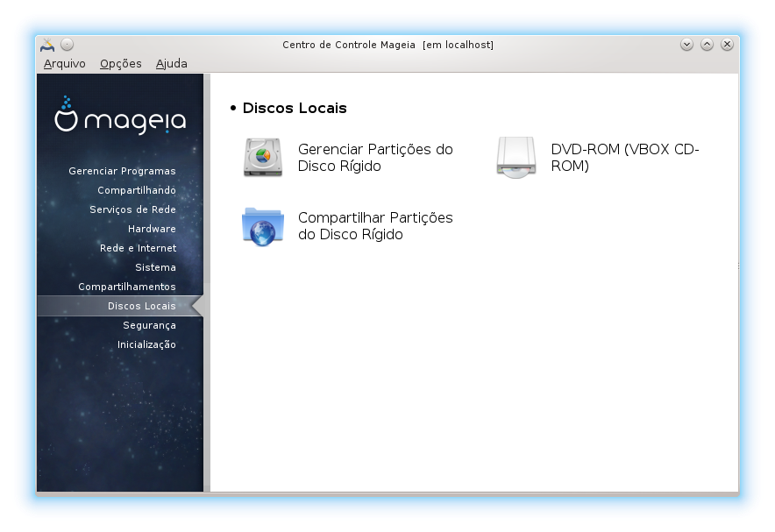Click the round pin button in title bar
775x532 pixels.
coord(68,45)
